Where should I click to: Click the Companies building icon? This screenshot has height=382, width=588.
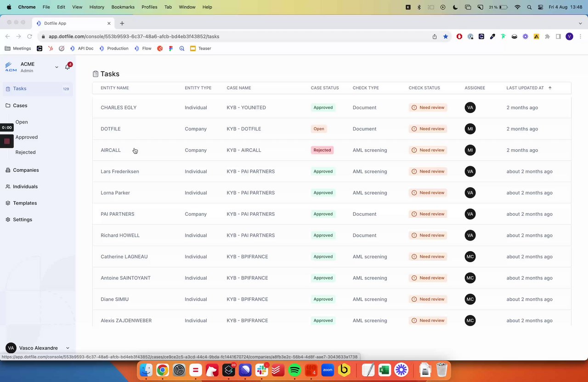pos(8,170)
